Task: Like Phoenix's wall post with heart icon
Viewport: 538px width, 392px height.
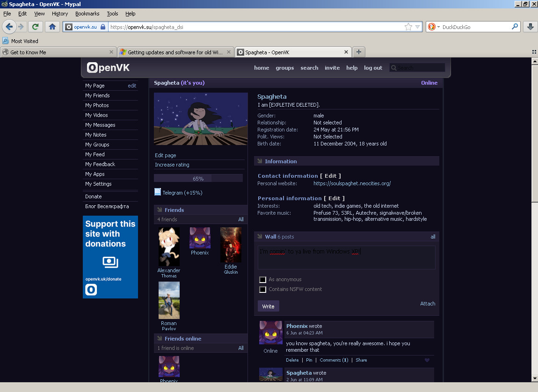Action: 427,360
